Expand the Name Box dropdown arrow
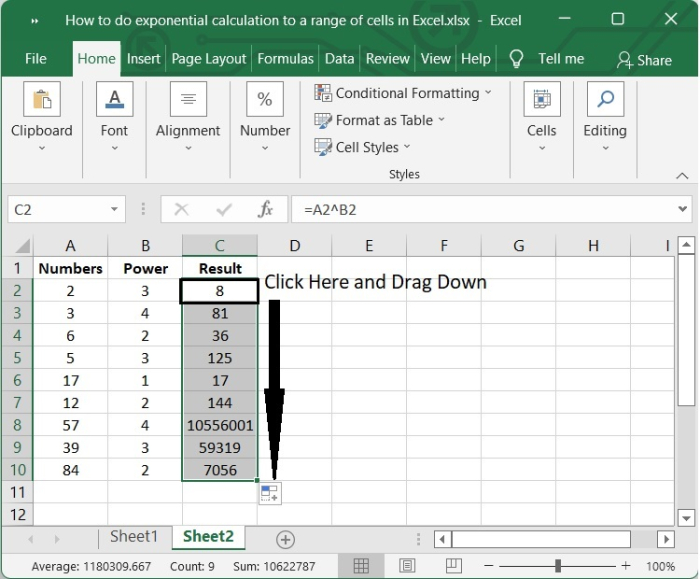 (x=115, y=209)
